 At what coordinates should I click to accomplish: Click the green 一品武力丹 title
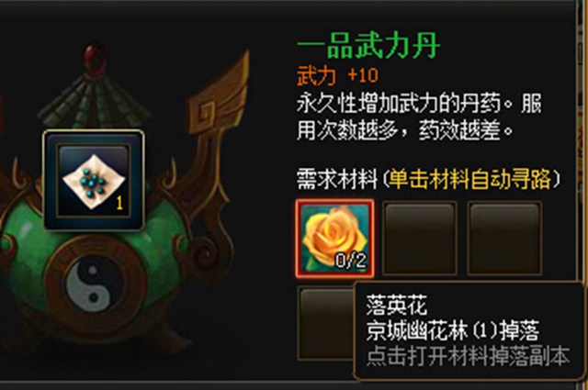367,46
